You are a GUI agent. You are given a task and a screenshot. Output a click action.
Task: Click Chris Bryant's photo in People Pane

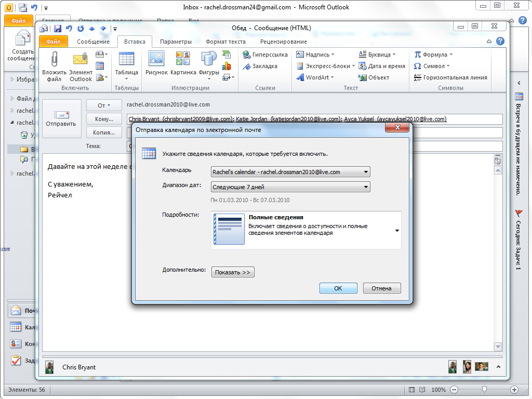(x=49, y=367)
